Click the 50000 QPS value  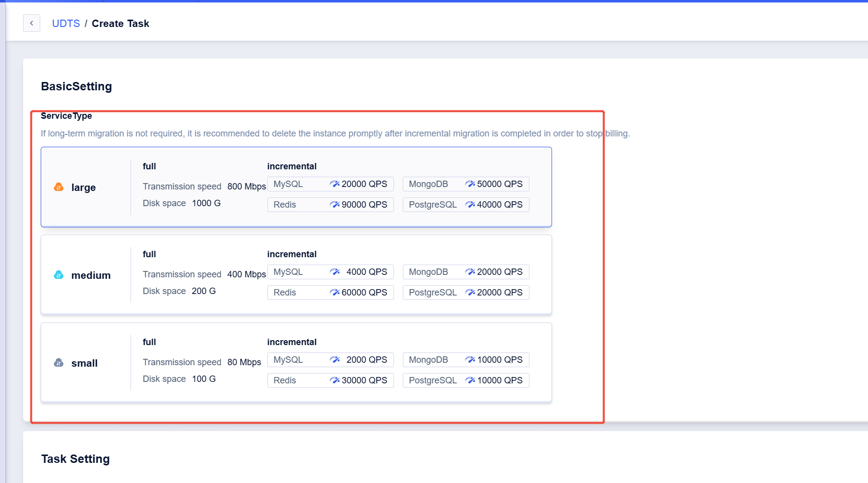point(500,184)
